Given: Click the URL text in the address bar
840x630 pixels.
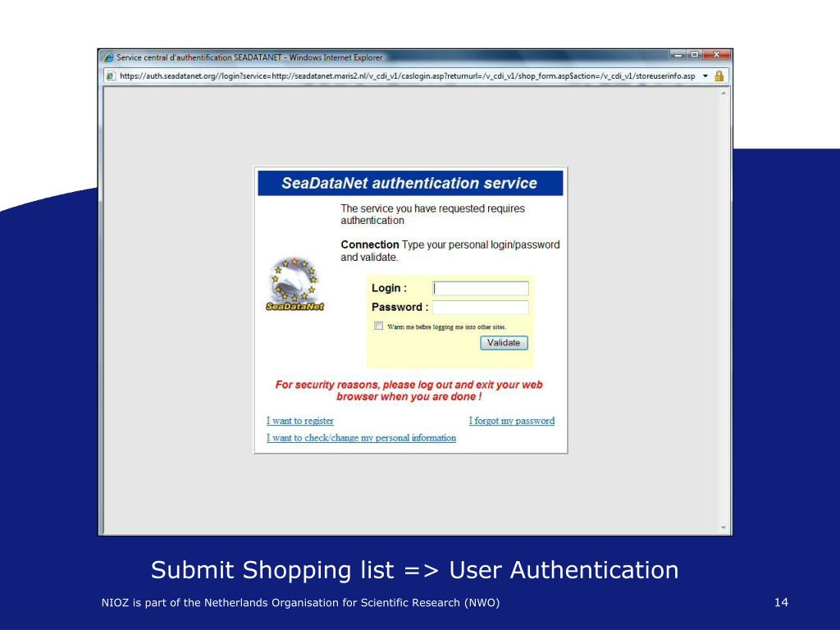Looking at the screenshot, I should [x=407, y=75].
